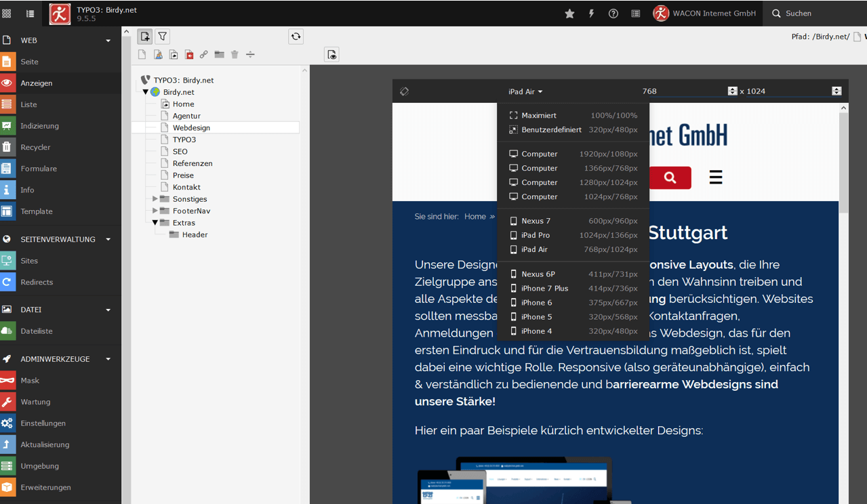Select the TYPO3 page in tree

click(184, 140)
